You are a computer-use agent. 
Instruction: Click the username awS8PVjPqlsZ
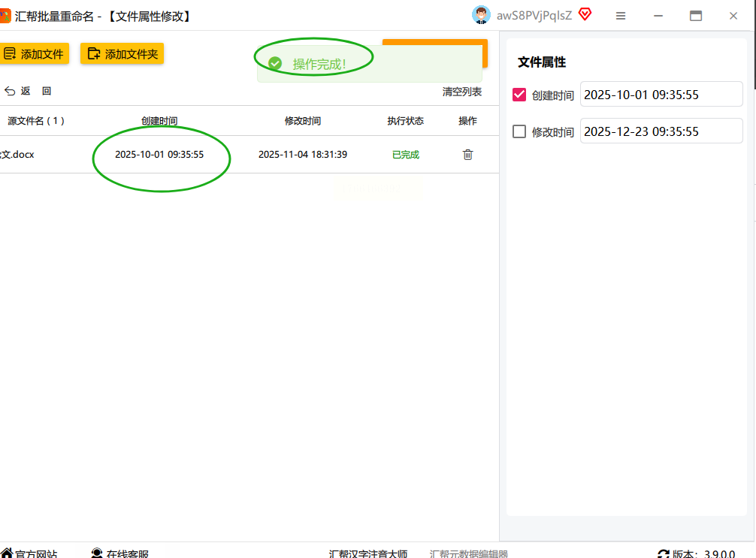click(x=534, y=15)
